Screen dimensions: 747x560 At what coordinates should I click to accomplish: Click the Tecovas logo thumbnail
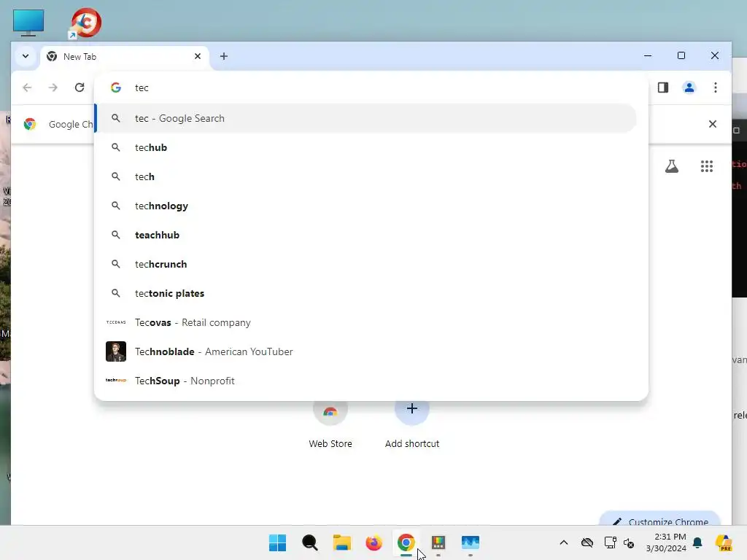click(116, 322)
